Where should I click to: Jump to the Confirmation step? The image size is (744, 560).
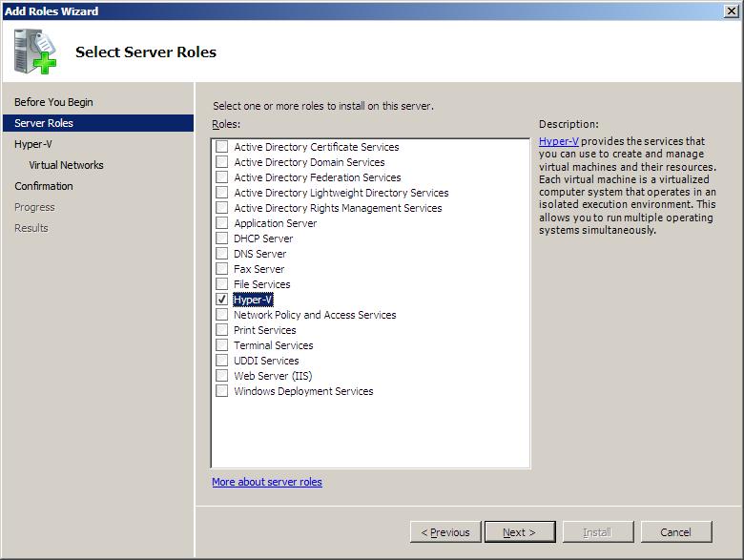point(44,186)
